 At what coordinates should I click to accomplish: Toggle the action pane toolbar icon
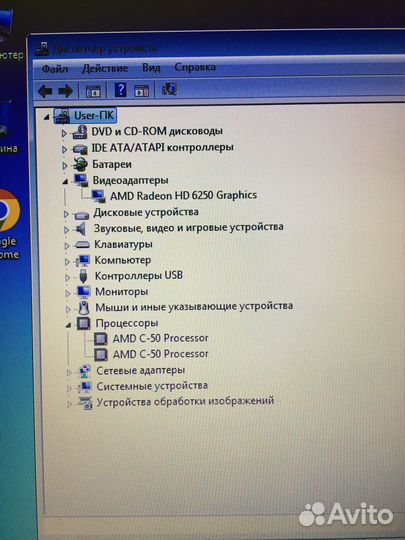coord(142,91)
